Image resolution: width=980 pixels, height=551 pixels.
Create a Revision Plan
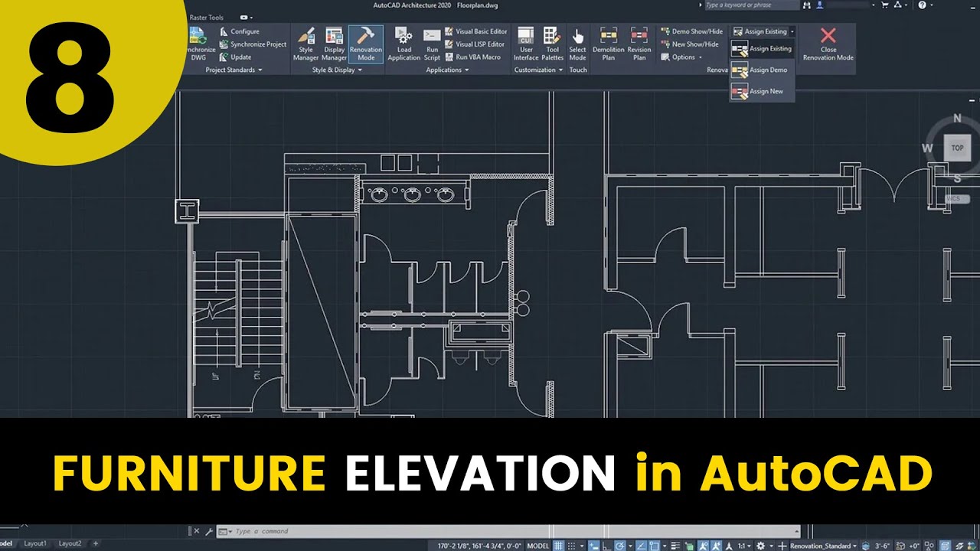639,44
